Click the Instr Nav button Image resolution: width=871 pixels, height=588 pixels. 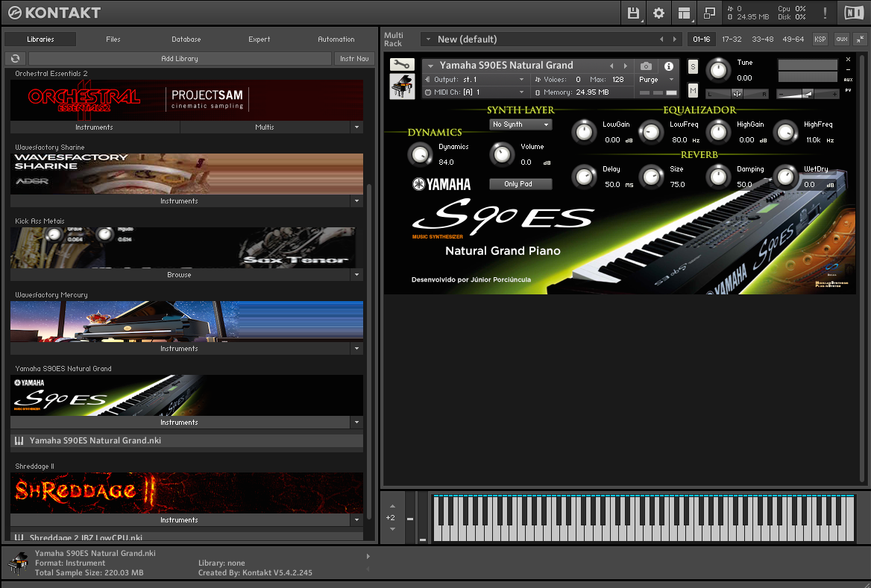coord(354,58)
